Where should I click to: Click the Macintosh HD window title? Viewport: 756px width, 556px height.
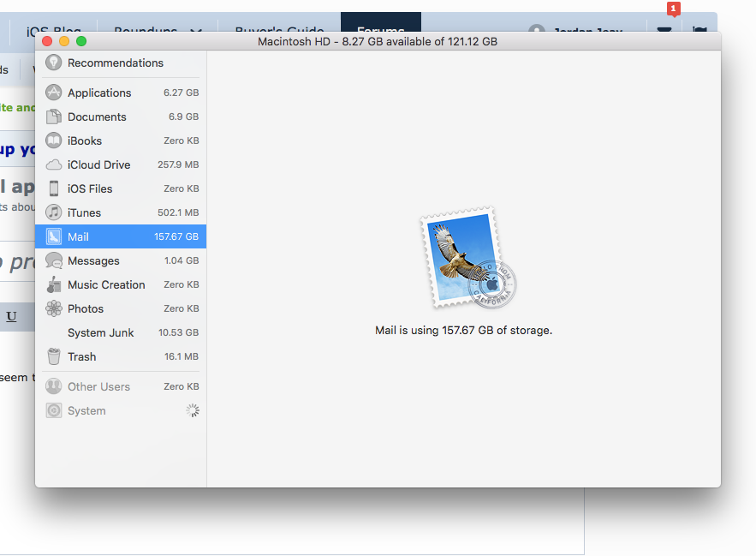378,41
